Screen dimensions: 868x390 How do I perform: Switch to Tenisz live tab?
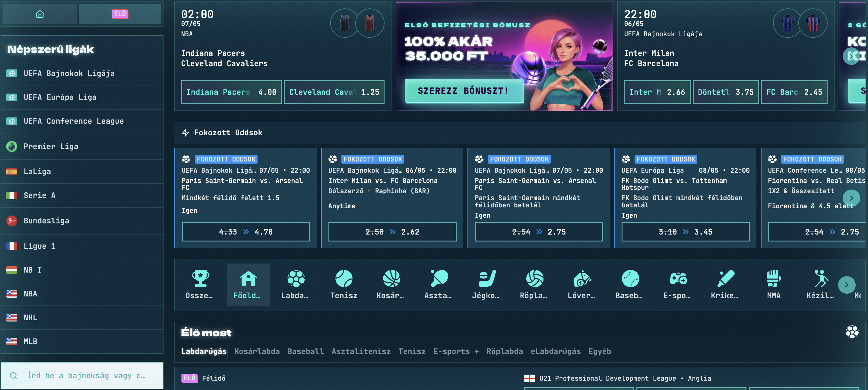click(412, 352)
